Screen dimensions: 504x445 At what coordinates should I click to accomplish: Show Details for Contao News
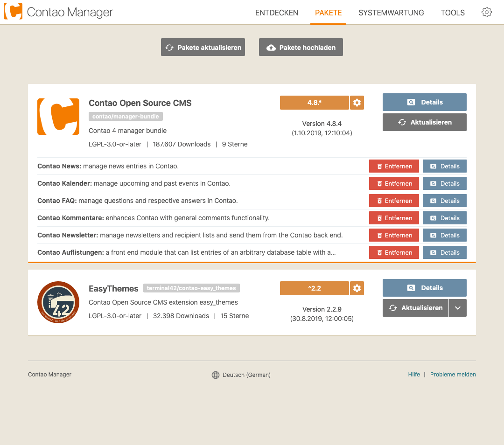[445, 166]
